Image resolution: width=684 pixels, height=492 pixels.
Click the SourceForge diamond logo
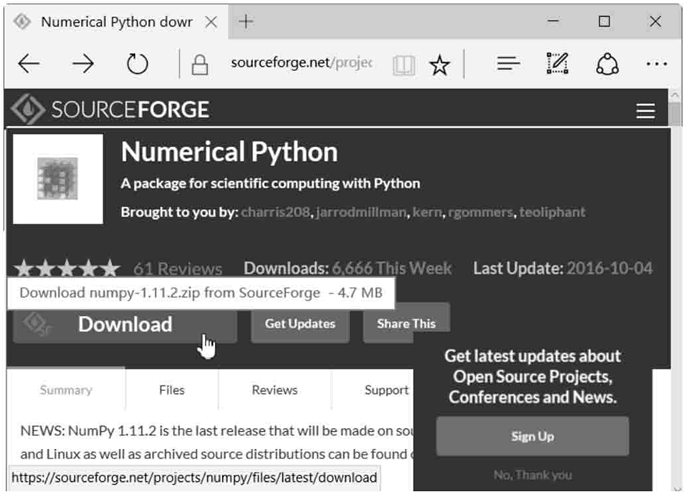(x=28, y=109)
